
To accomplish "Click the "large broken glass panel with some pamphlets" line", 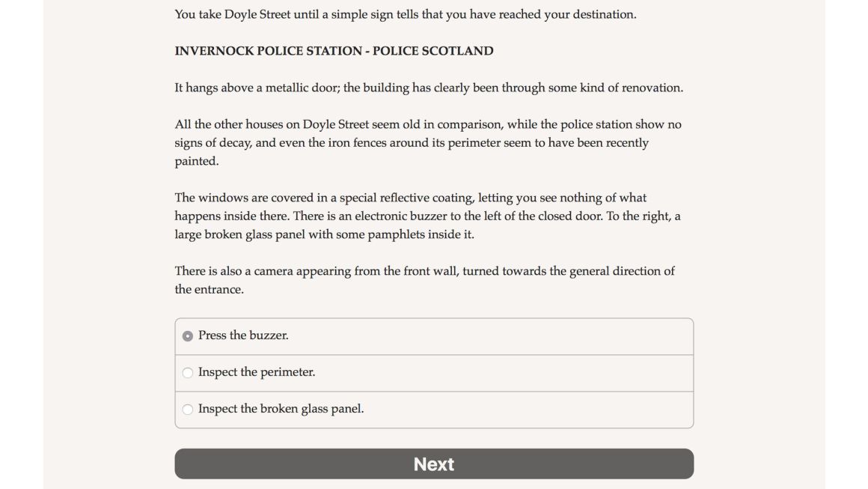I will point(325,234).
